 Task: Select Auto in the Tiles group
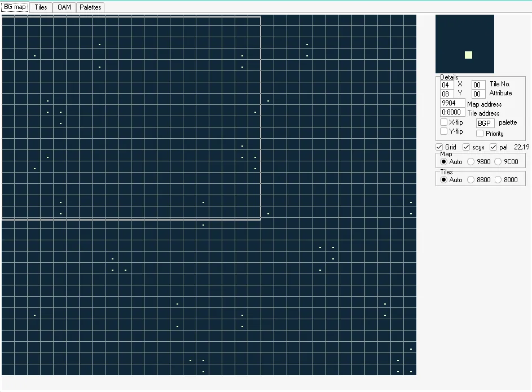[x=444, y=180]
